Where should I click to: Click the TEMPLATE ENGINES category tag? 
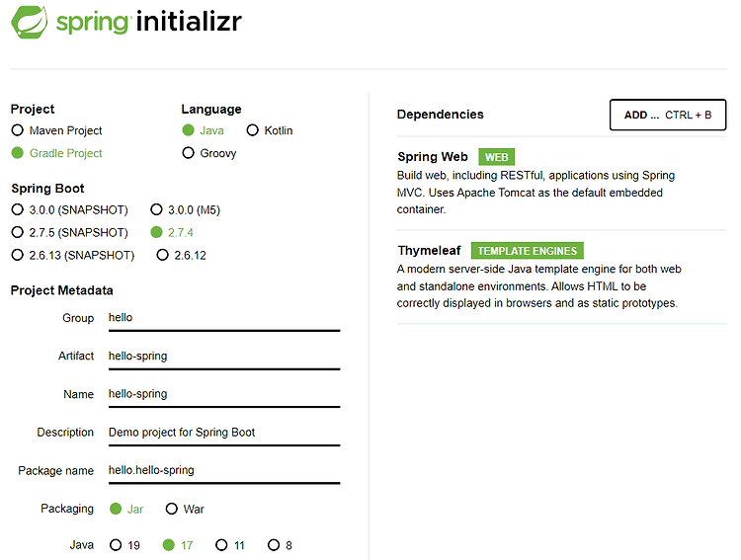527,251
